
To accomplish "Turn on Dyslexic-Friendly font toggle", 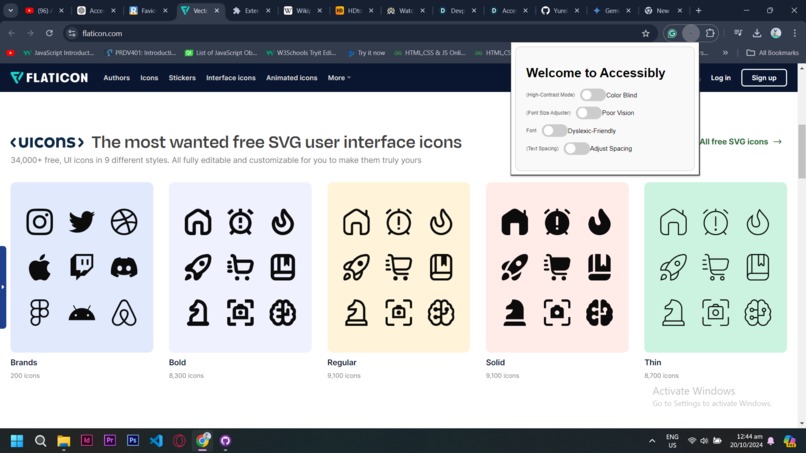I will (x=554, y=131).
